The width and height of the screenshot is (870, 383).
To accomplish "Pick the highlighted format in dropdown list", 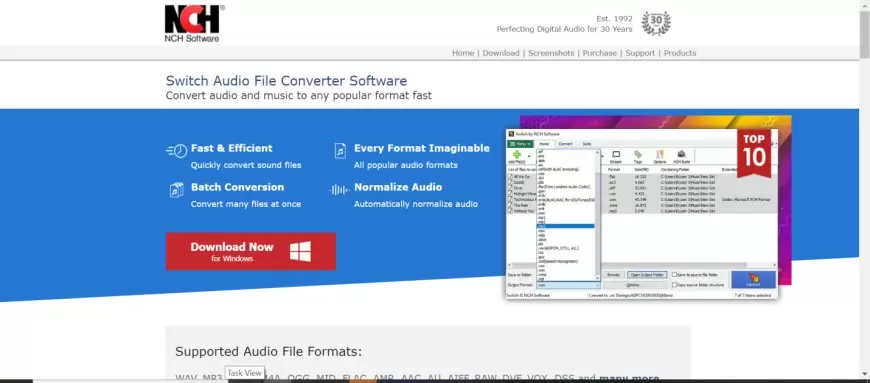I will pyautogui.click(x=565, y=226).
